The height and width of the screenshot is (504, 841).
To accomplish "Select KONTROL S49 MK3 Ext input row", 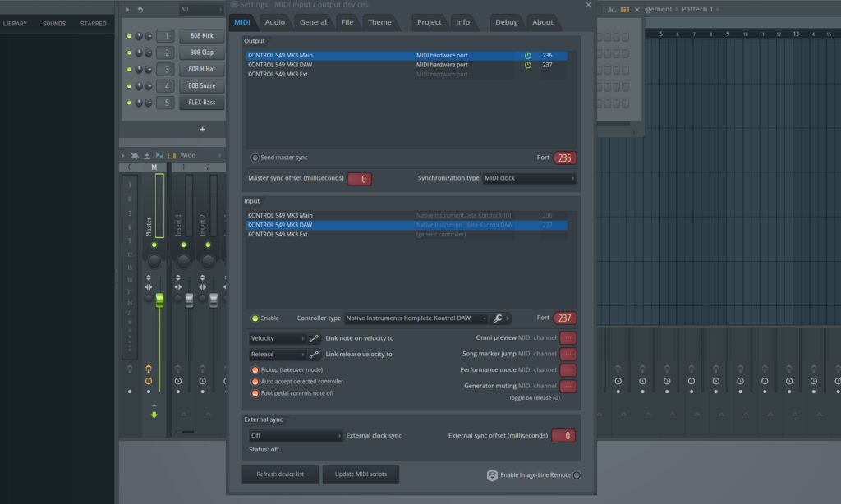I will pyautogui.click(x=407, y=234).
